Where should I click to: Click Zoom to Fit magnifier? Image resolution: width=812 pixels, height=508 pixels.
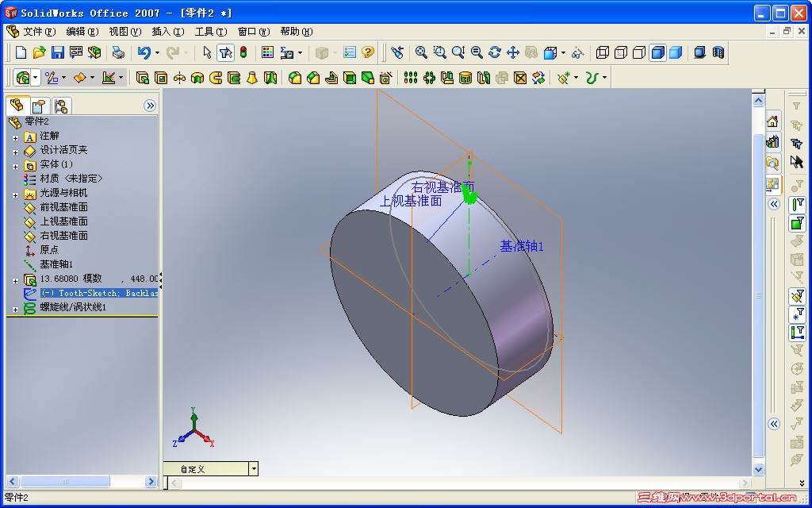point(422,52)
